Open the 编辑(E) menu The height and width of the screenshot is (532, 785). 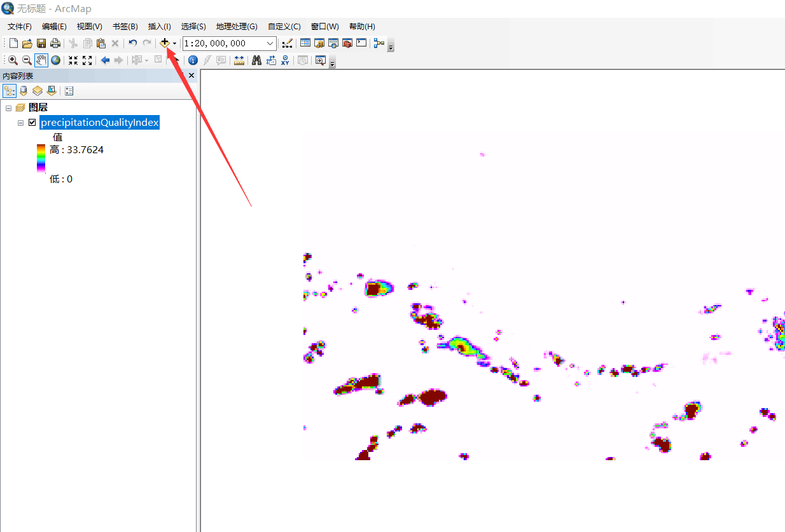click(x=54, y=26)
